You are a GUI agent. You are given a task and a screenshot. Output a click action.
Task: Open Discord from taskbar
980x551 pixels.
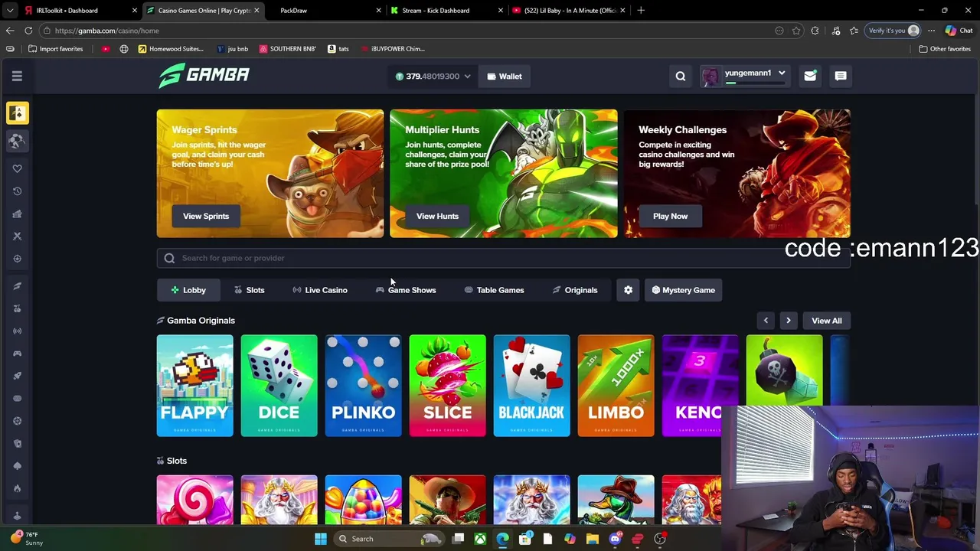615,539
